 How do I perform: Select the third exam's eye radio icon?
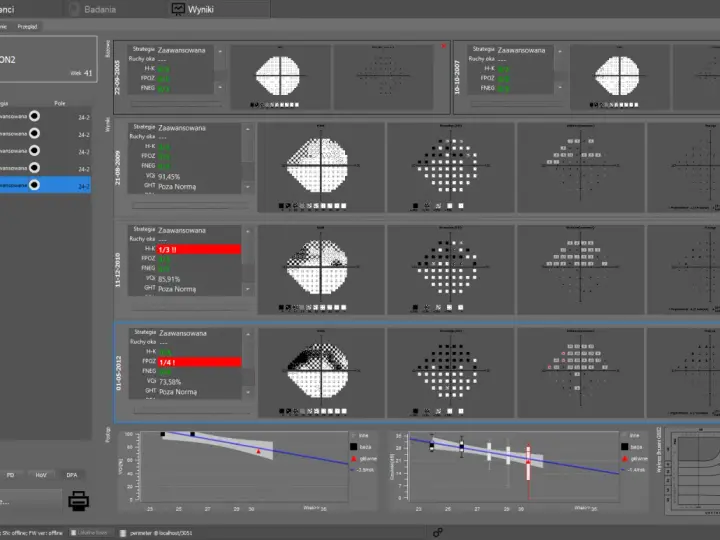(x=34, y=151)
